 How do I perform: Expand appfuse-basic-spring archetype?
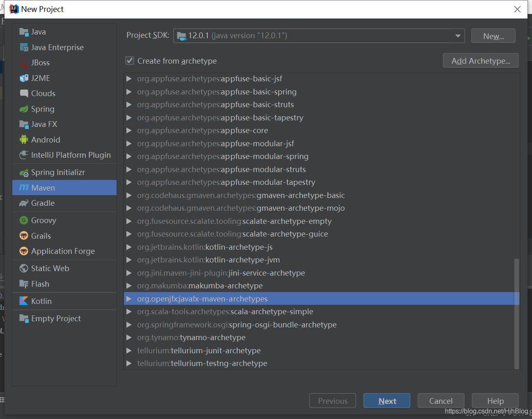click(x=129, y=92)
